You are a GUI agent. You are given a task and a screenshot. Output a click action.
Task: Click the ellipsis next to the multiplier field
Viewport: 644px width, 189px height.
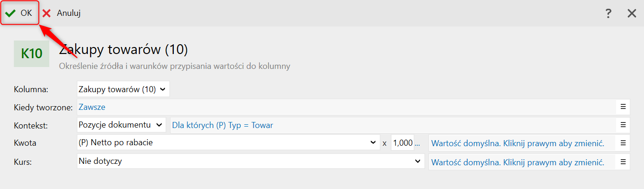(x=417, y=143)
